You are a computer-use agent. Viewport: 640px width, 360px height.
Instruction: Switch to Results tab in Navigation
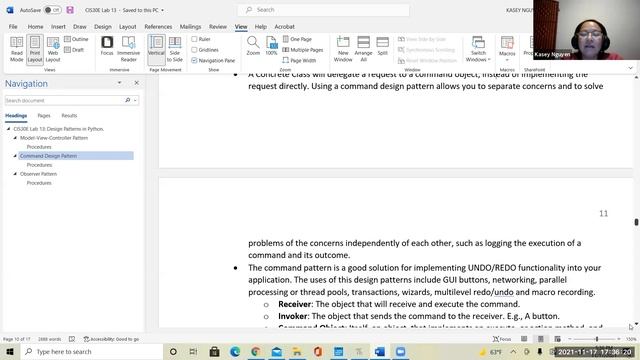pyautogui.click(x=69, y=116)
